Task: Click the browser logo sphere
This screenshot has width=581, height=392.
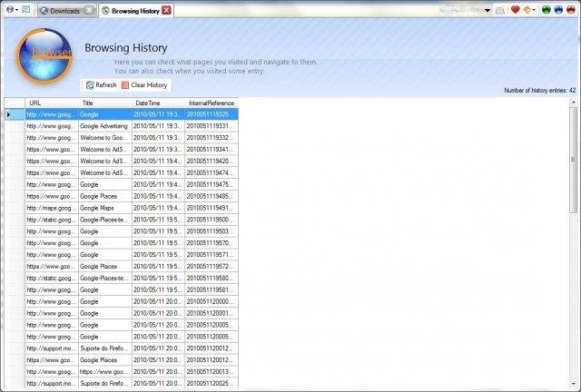Action: [44, 55]
